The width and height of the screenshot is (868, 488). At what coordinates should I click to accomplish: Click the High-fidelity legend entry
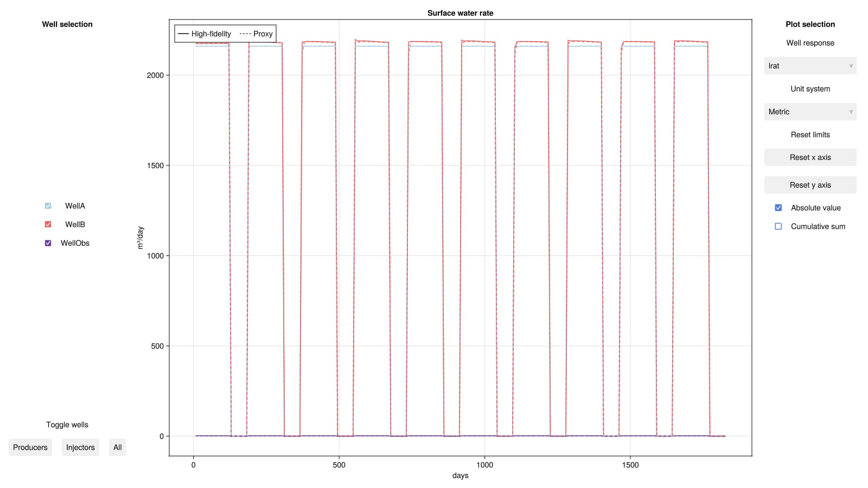click(205, 34)
